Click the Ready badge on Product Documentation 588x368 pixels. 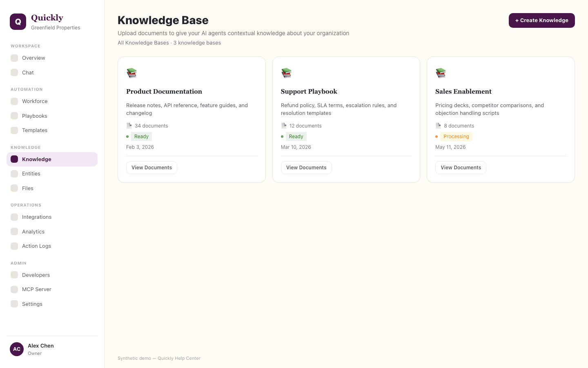point(141,137)
